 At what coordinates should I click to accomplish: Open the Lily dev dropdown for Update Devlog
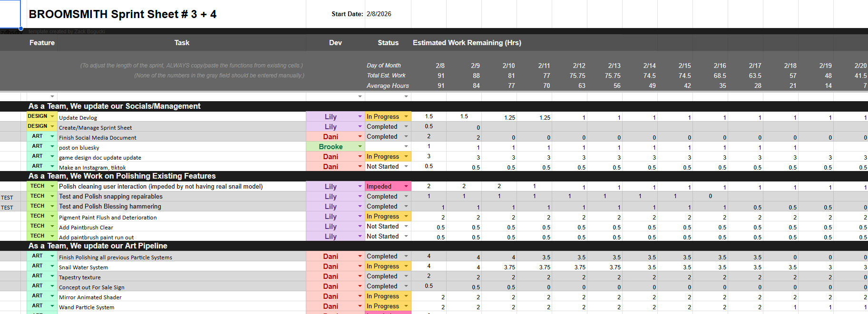[360, 116]
